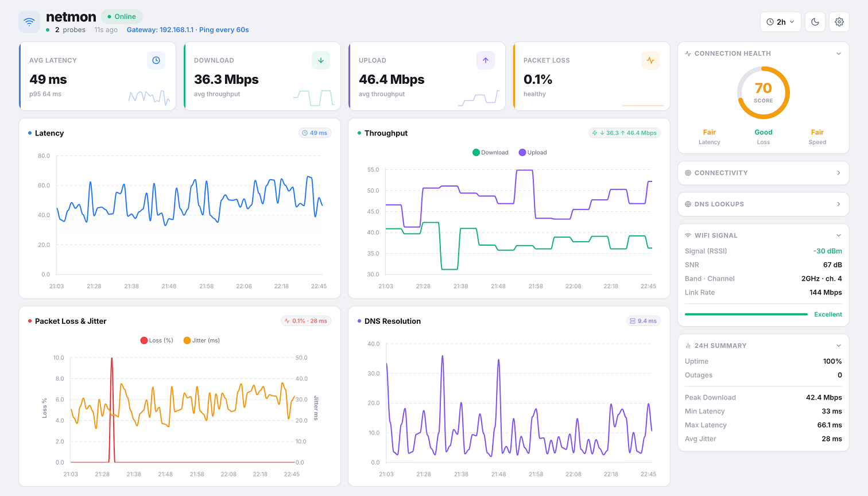Toggle dark mode with moon icon
Viewport: 868px width, 496px height.
(x=815, y=22)
